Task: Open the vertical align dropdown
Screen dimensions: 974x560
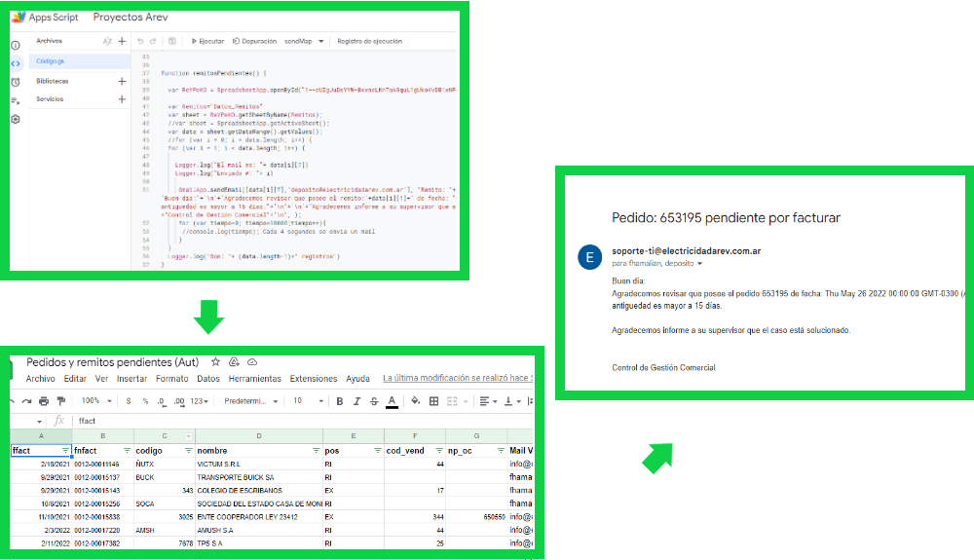Action: click(x=512, y=401)
